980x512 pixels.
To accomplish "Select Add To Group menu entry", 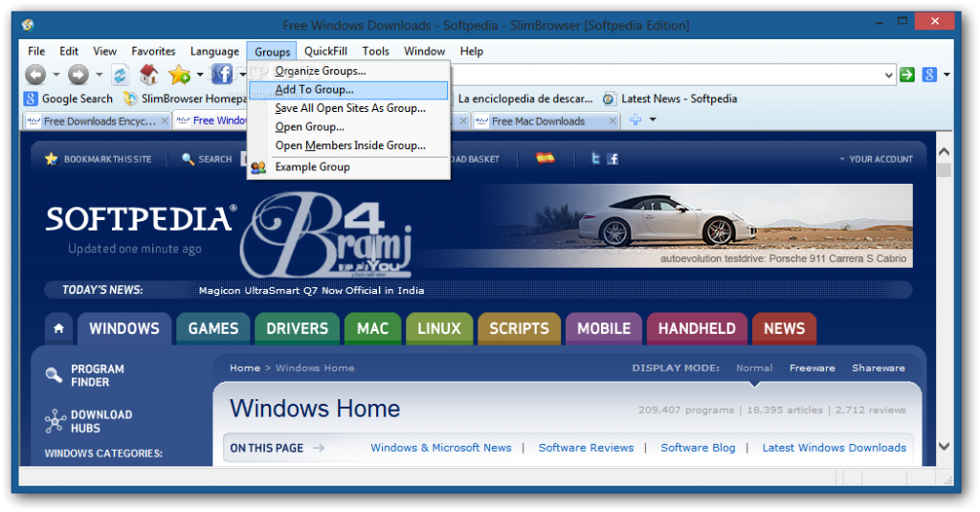I will pos(348,90).
